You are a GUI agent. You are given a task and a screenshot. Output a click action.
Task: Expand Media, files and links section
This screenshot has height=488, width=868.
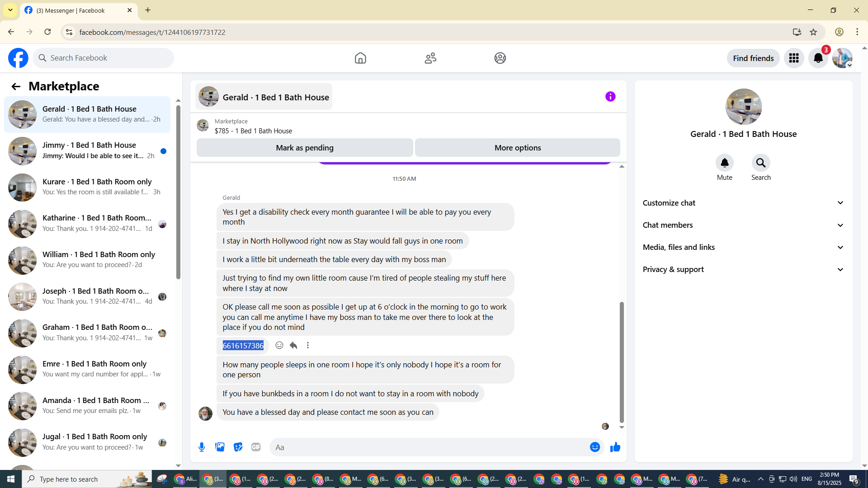coord(743,247)
